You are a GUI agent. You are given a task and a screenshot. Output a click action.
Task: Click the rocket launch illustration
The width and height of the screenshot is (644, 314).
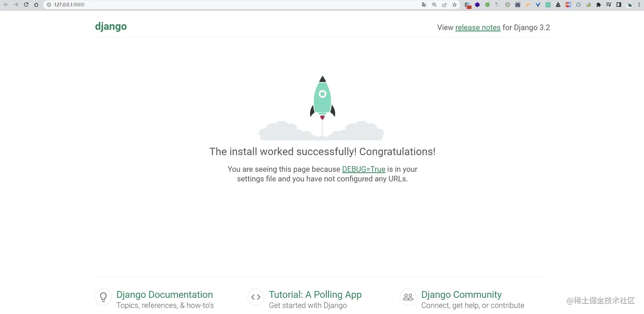322,108
